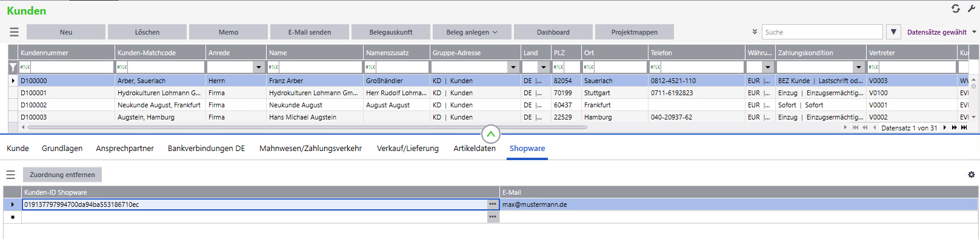
Task: Click the E-Mail senden button
Action: click(x=310, y=32)
